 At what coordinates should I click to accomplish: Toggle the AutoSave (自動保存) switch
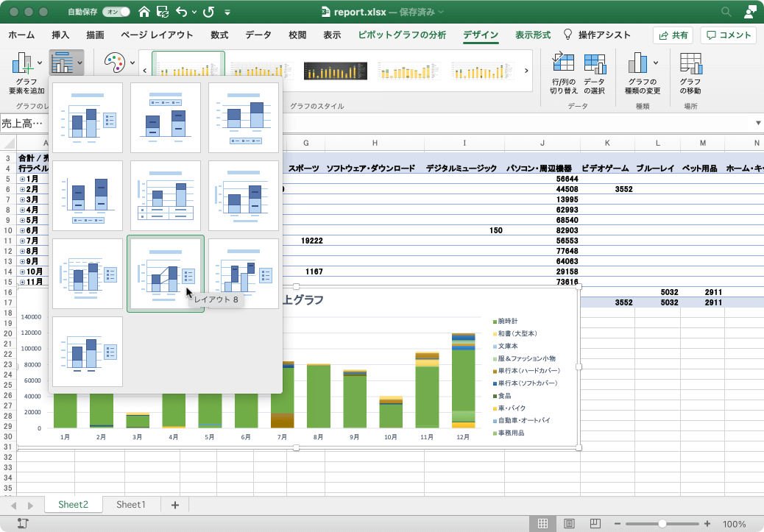point(116,12)
